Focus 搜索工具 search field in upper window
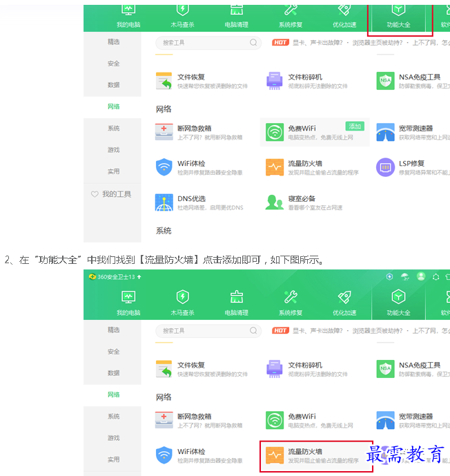The image size is (450, 476). coord(208,43)
